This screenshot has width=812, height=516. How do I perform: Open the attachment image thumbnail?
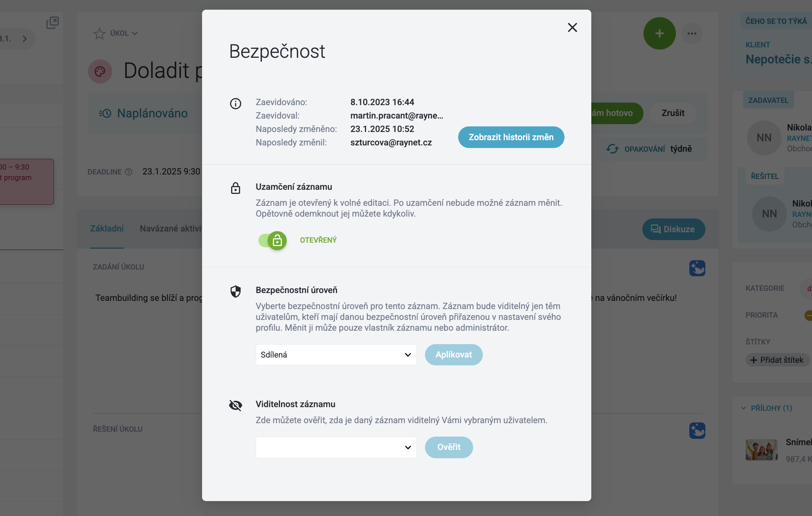(762, 450)
